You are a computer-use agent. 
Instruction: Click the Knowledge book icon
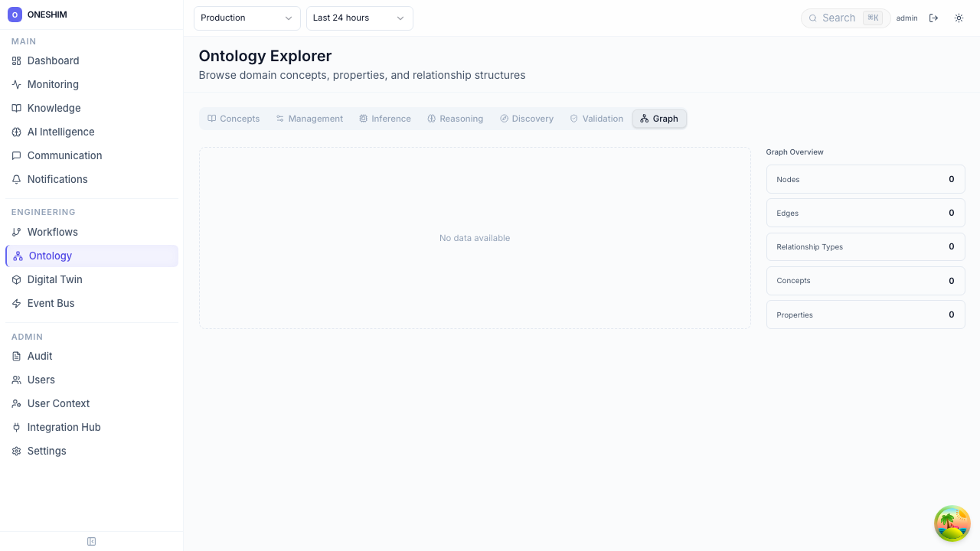(x=17, y=108)
